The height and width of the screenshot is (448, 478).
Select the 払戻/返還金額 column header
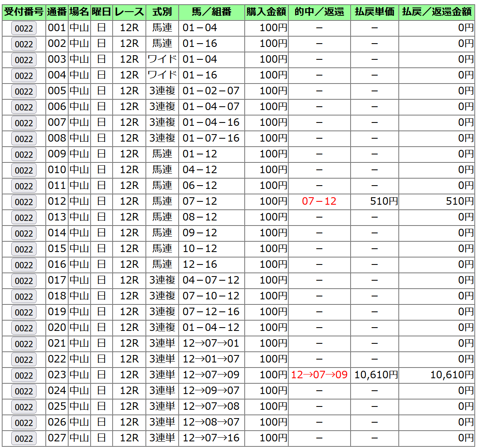click(436, 12)
